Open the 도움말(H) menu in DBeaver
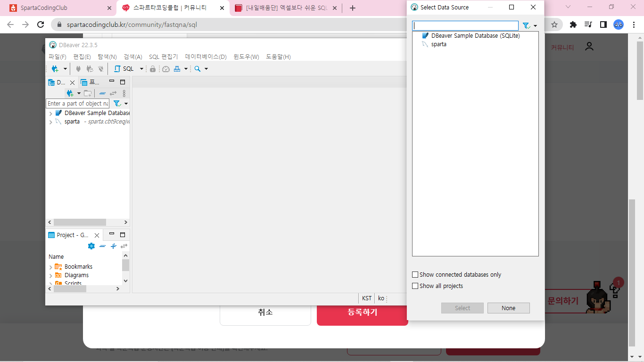This screenshot has height=362, width=644. click(x=278, y=57)
